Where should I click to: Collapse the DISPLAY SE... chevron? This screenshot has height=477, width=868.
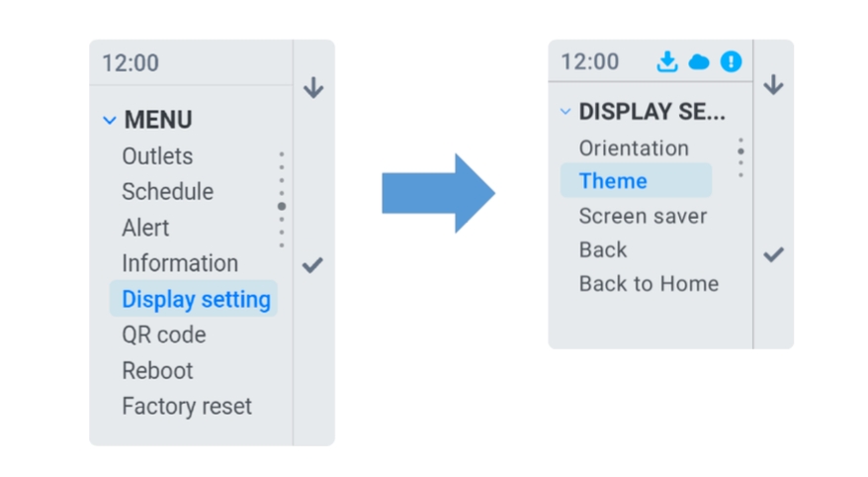coord(565,112)
